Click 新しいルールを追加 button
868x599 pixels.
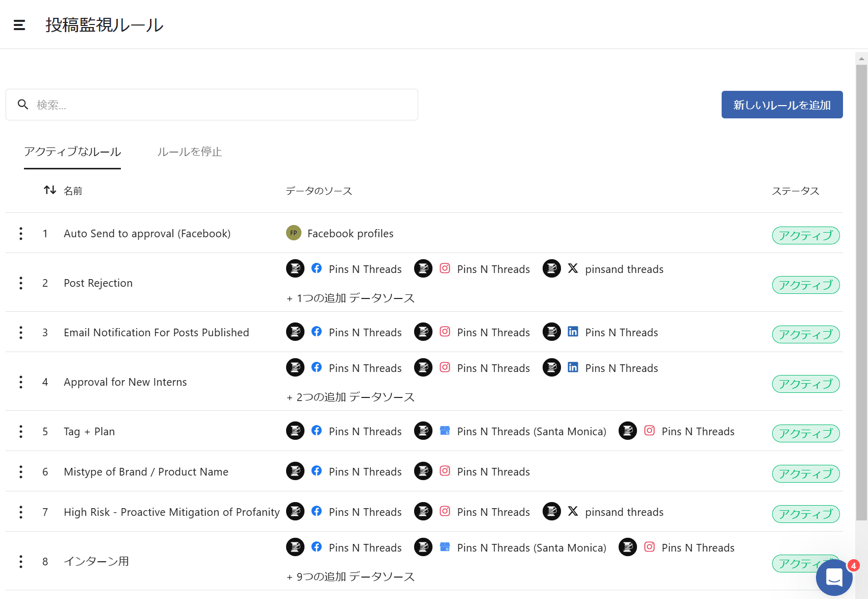tap(782, 105)
